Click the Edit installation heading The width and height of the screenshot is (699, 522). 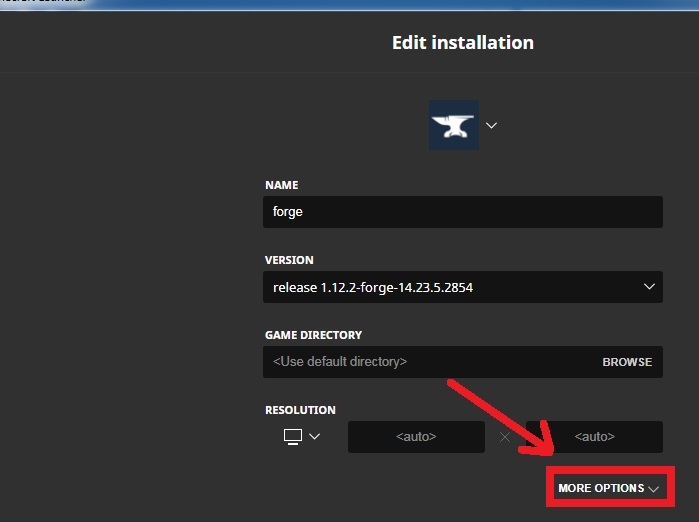(463, 43)
